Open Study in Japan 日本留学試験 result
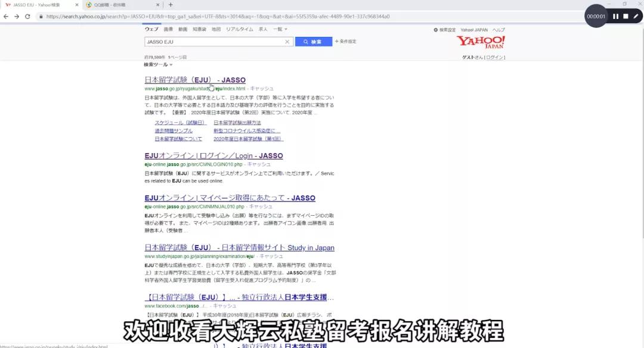 tap(240, 248)
